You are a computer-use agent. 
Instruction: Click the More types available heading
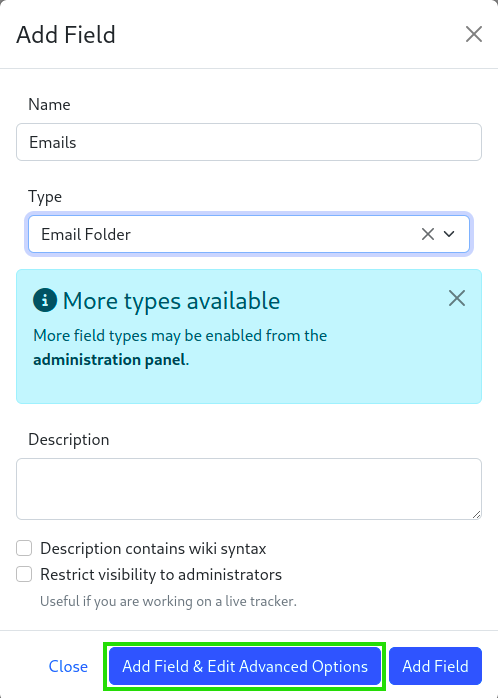(x=171, y=300)
